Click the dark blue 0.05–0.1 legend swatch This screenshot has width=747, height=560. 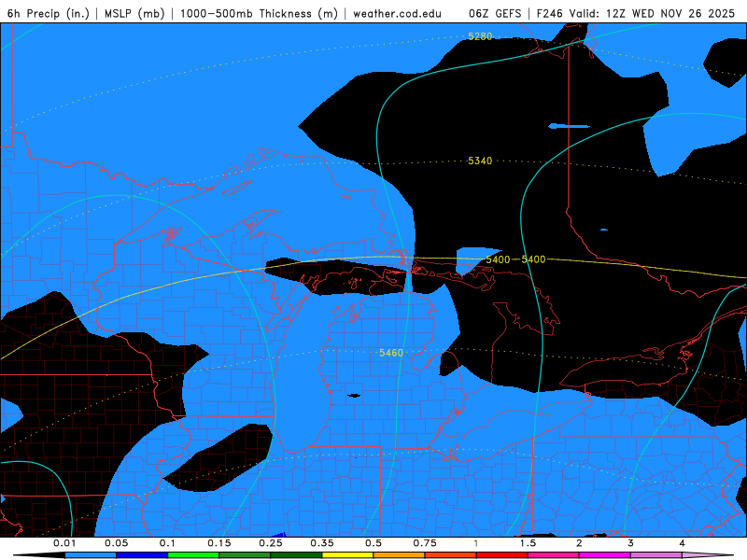coord(142,555)
